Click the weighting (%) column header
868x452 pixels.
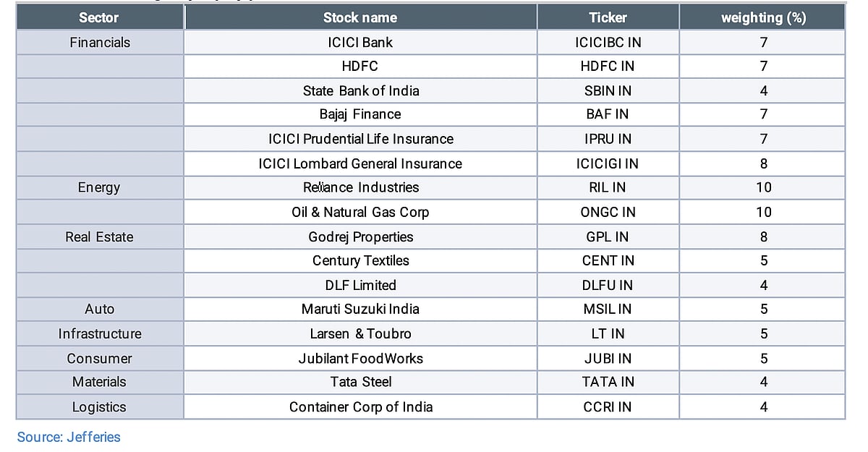[x=763, y=17]
